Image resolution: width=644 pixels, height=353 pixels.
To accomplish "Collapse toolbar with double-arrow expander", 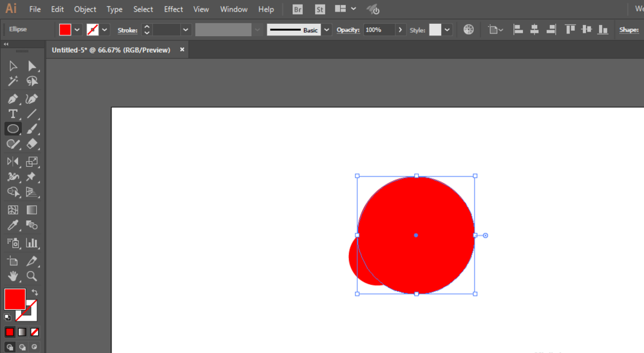I will point(6,44).
